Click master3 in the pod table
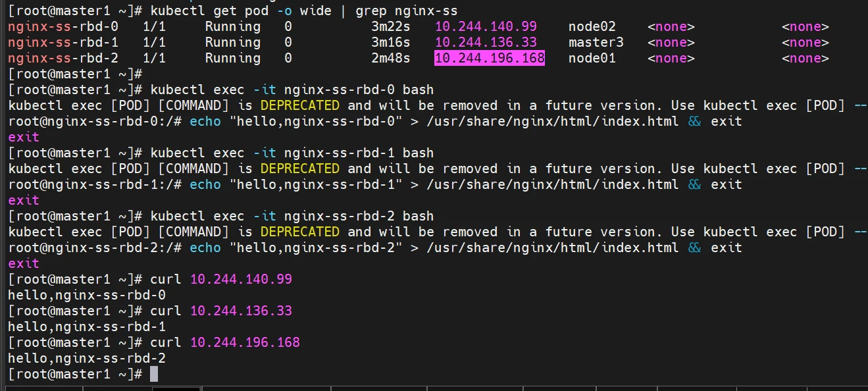The image size is (868, 391). (596, 42)
